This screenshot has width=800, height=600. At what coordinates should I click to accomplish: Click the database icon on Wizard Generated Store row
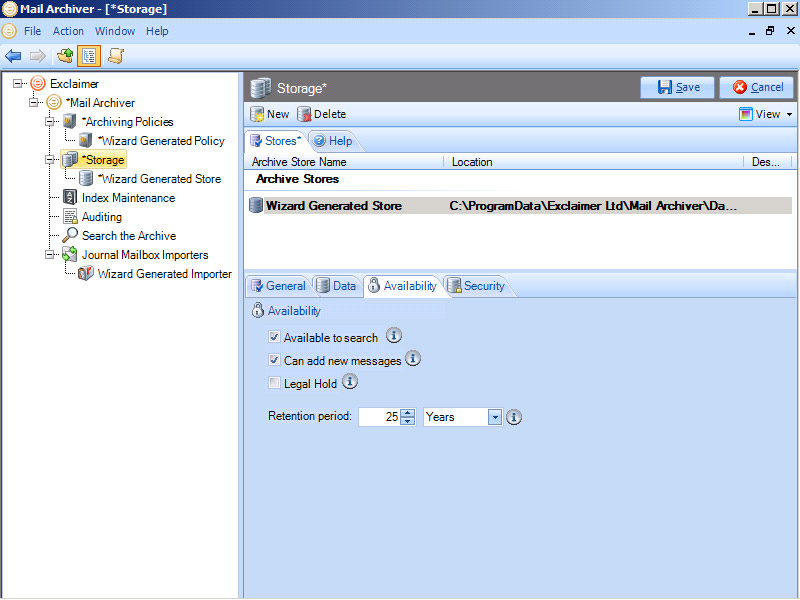tap(256, 205)
